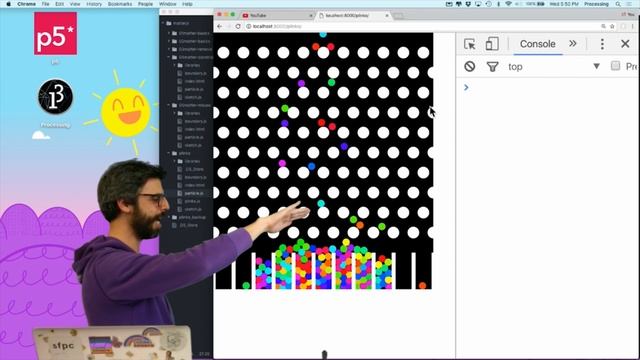Click the Wi-Fi status icon
Screen dimensions: 640x360
508,4
